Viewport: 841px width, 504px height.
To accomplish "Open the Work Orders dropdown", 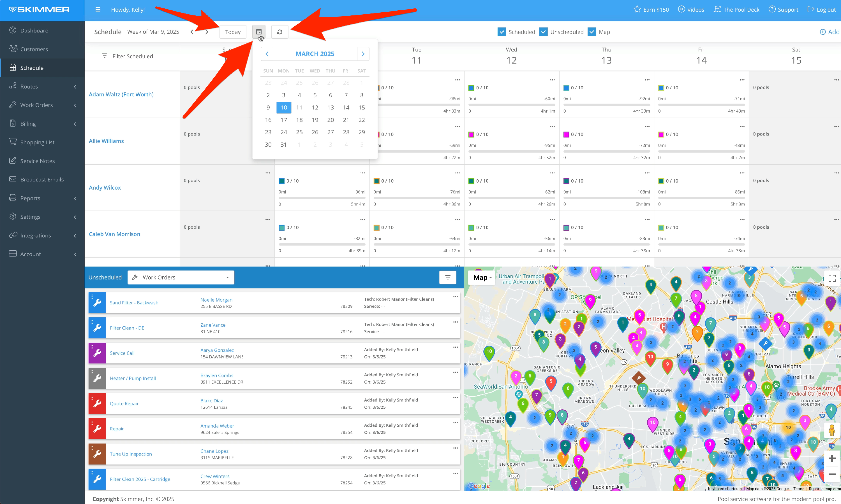I will 181,277.
